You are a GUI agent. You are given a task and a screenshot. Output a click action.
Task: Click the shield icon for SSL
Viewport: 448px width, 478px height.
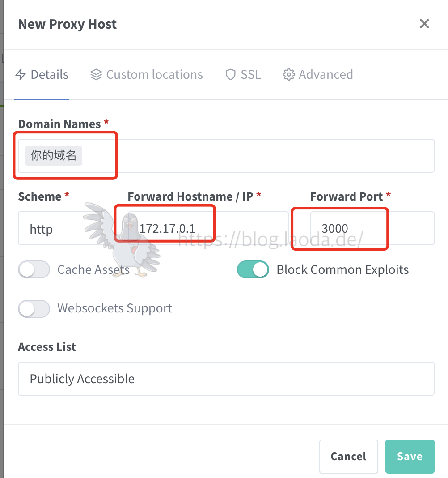(230, 74)
